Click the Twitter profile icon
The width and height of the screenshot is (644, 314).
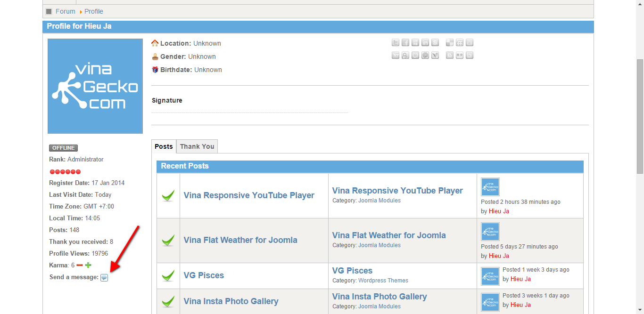pos(396,42)
